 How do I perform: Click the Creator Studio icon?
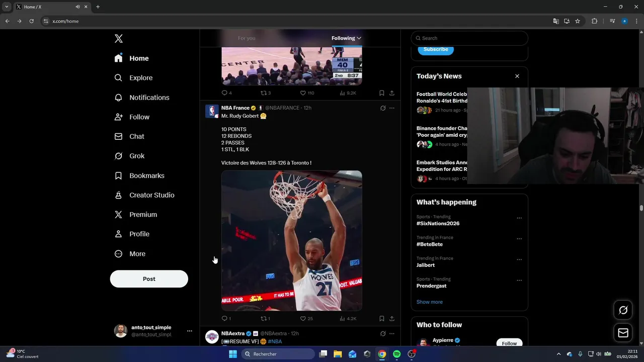coord(118,195)
